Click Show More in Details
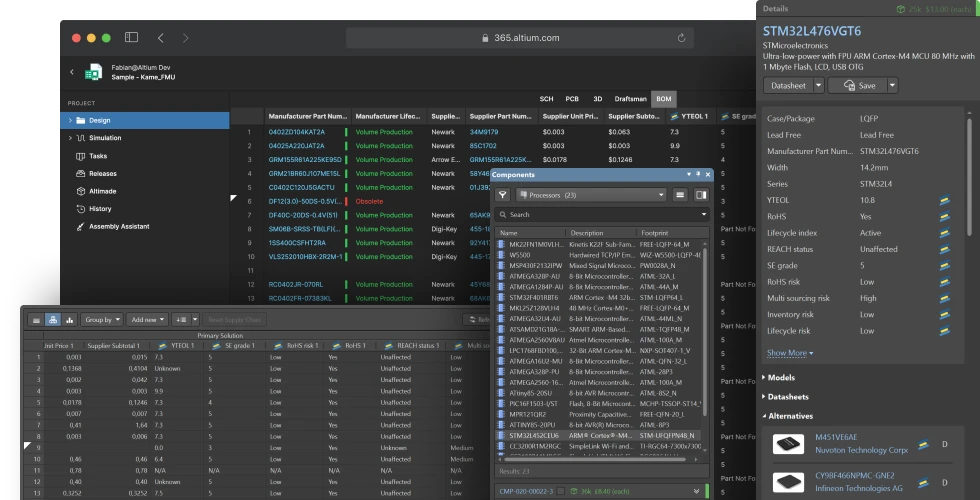 [x=790, y=353]
